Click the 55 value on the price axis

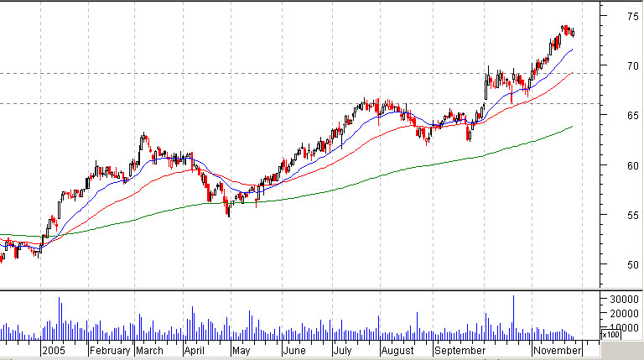coord(633,216)
